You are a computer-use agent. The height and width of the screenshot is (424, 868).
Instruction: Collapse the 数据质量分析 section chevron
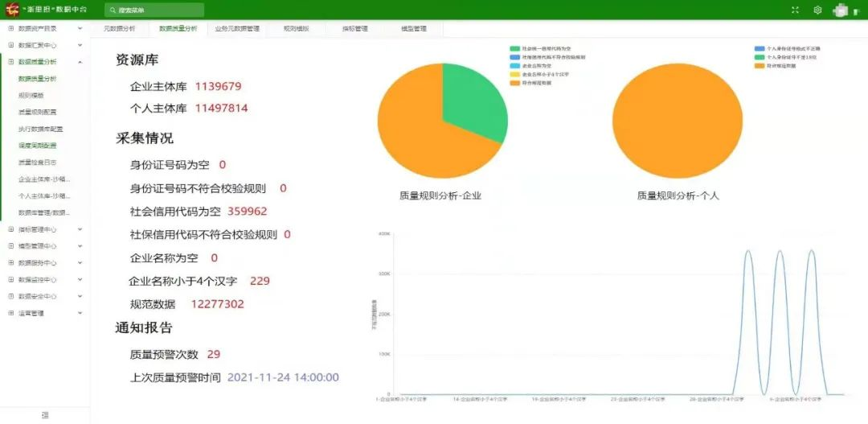click(x=80, y=62)
